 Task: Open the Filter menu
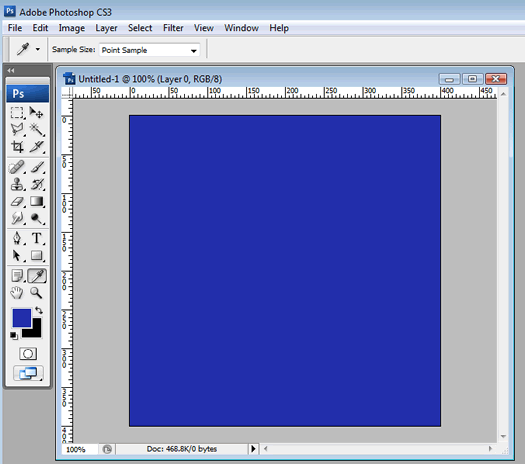click(173, 28)
